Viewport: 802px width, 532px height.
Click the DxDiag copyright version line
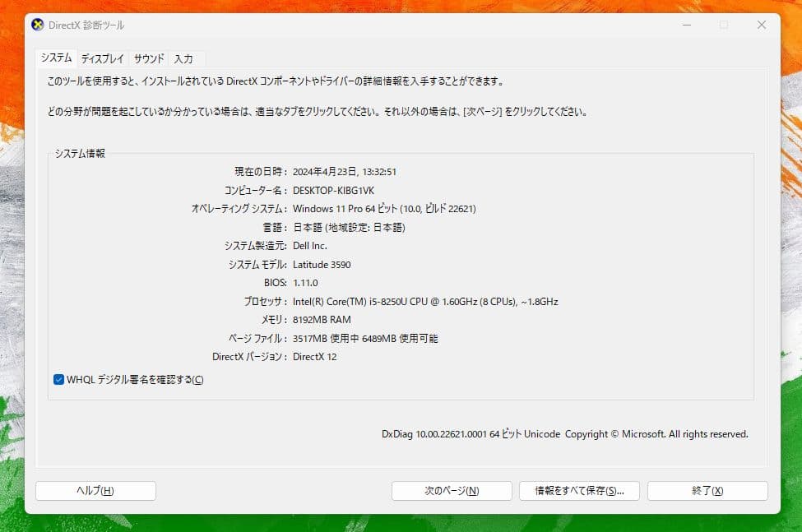pos(564,433)
